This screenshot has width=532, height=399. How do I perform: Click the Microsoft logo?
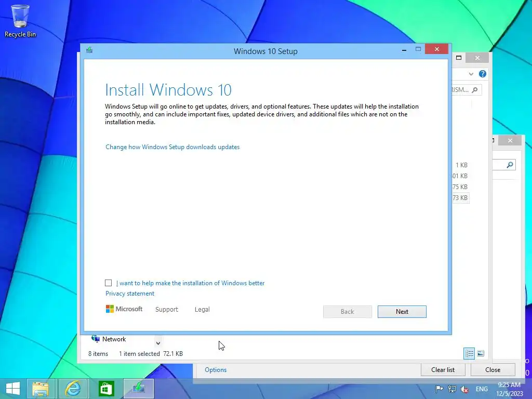pyautogui.click(x=124, y=309)
